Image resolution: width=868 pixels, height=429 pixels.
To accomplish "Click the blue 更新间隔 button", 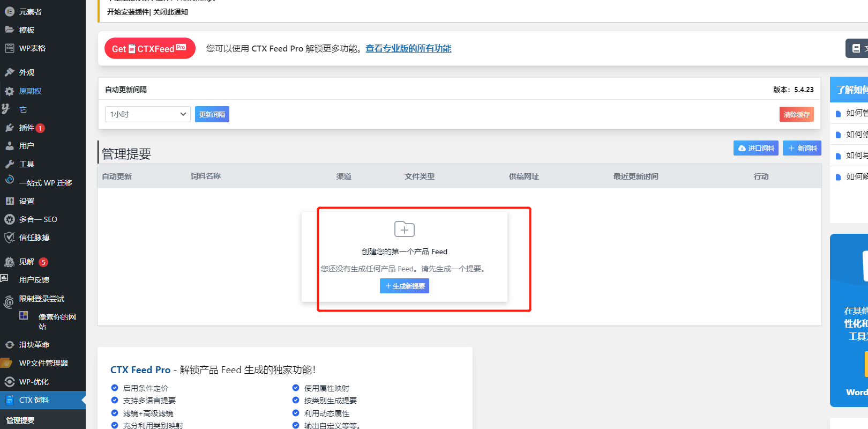I will [x=212, y=114].
